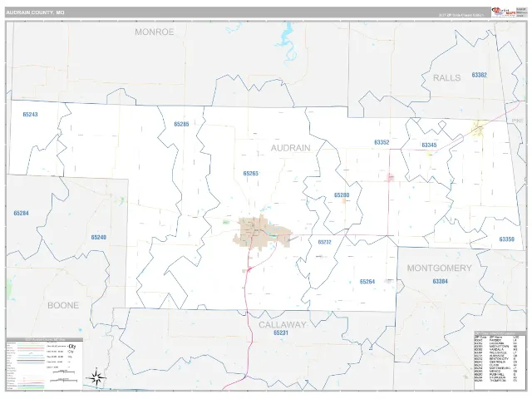Click ZIP code label 63384
The height and width of the screenshot is (399, 532).
pyautogui.click(x=440, y=281)
